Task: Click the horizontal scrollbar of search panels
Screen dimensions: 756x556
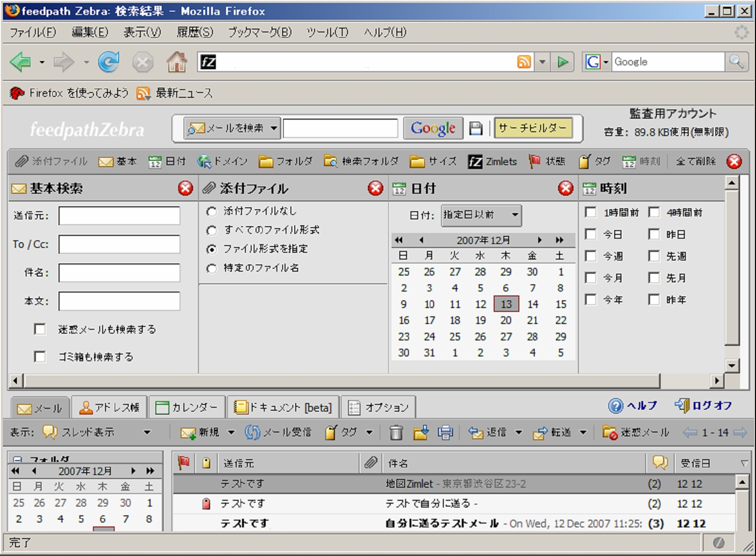Action: [339, 381]
